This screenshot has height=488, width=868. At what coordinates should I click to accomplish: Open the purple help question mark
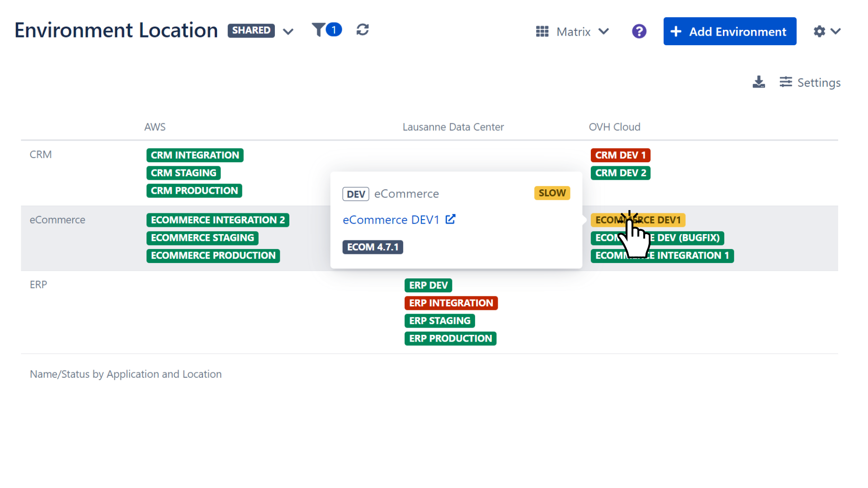tap(639, 32)
